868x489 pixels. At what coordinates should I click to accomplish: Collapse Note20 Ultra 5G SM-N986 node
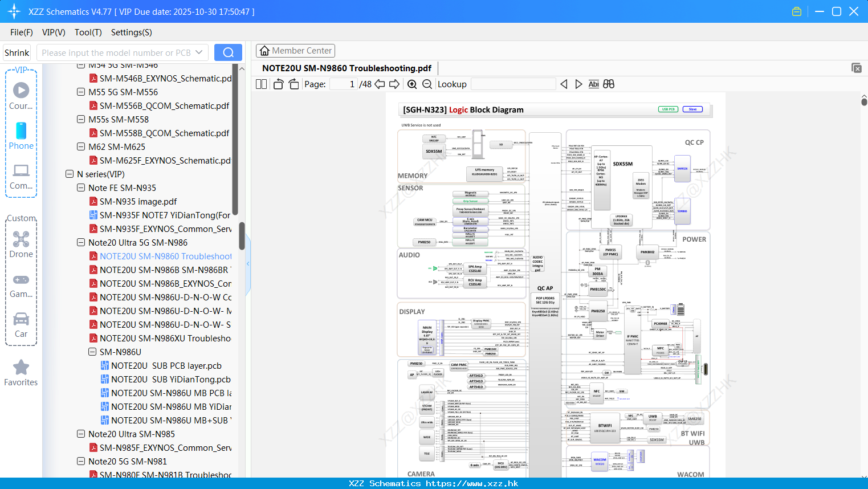tap(81, 242)
